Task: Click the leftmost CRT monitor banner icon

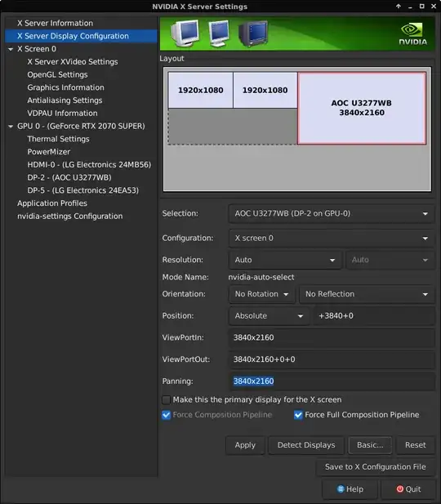Action: (x=185, y=33)
